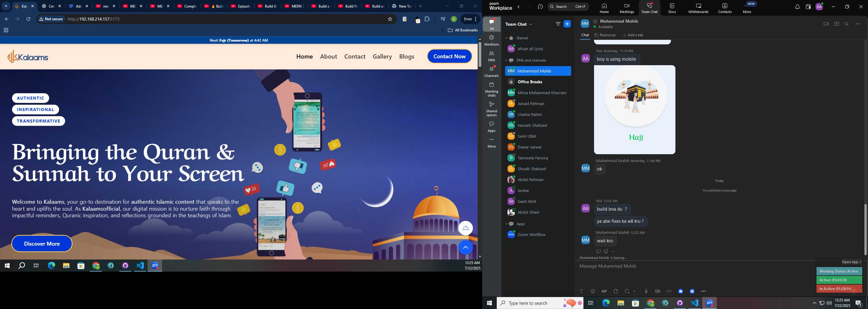Open Mentions in Zoom sidebar
The image size is (868, 309).
(x=491, y=40)
